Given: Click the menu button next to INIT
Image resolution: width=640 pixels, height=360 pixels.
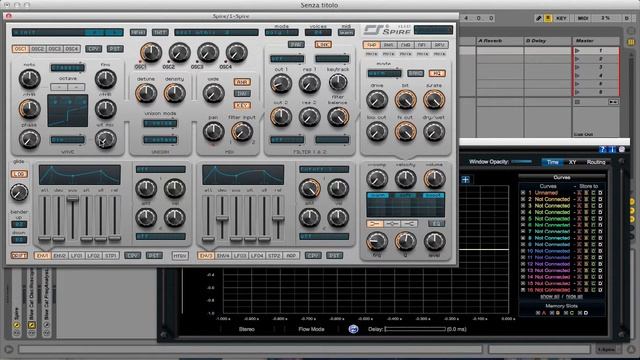Looking at the screenshot, I should point(138,32).
